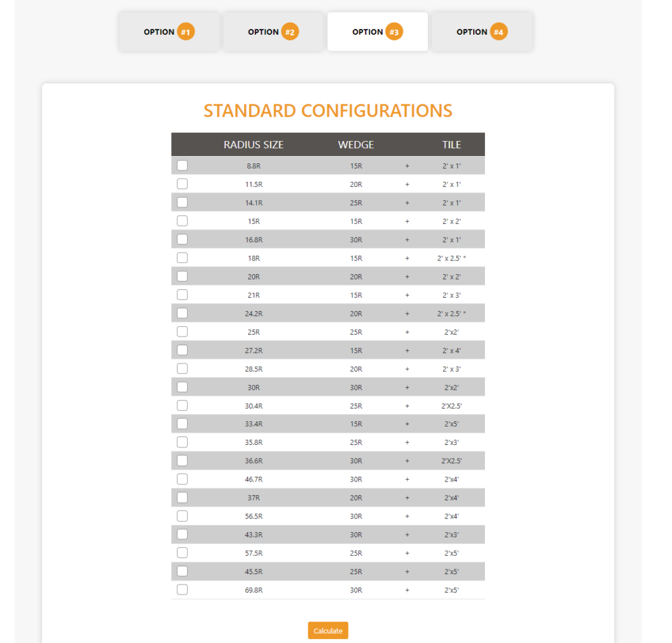This screenshot has width=672, height=643.
Task: Check the 45.5R configuration checkbox
Action: click(x=182, y=571)
